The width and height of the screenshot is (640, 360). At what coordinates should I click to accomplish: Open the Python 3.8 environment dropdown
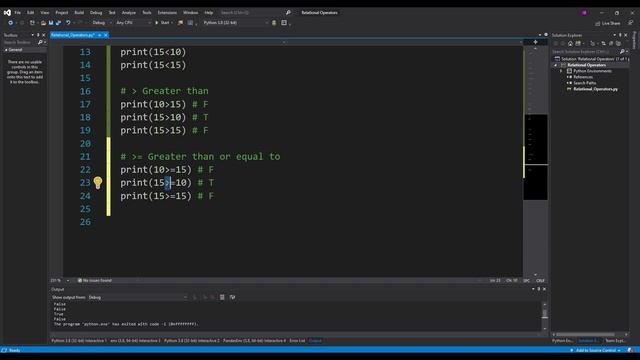point(236,23)
